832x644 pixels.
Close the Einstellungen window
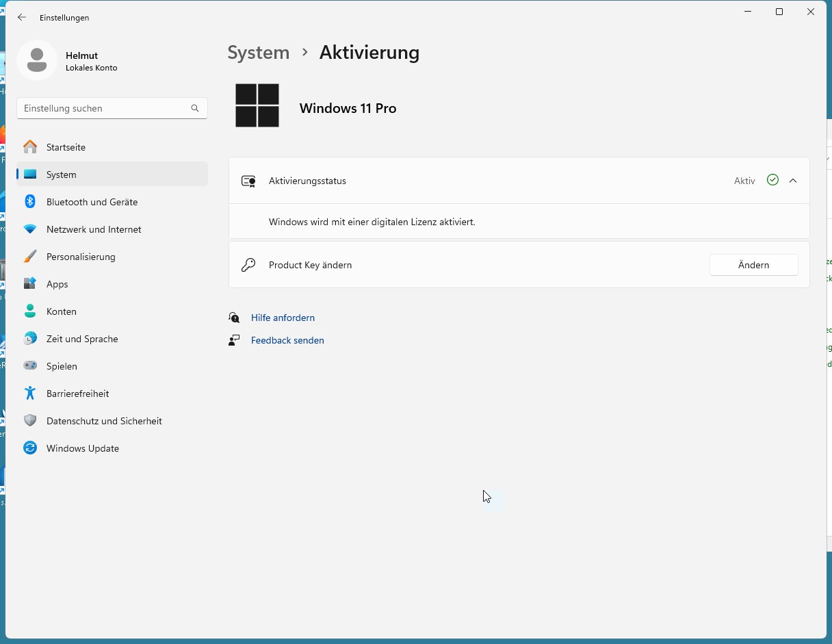pos(811,12)
